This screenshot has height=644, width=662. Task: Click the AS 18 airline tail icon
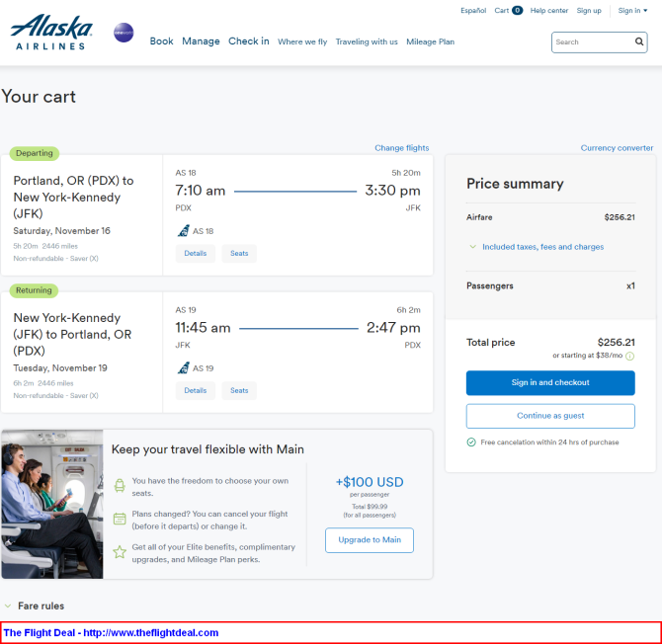(x=183, y=231)
